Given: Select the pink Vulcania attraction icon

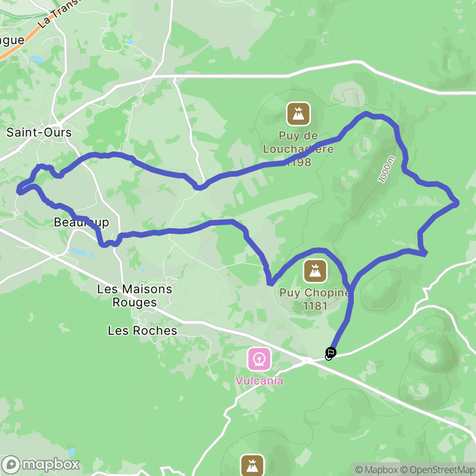Looking at the screenshot, I should click(x=259, y=359).
